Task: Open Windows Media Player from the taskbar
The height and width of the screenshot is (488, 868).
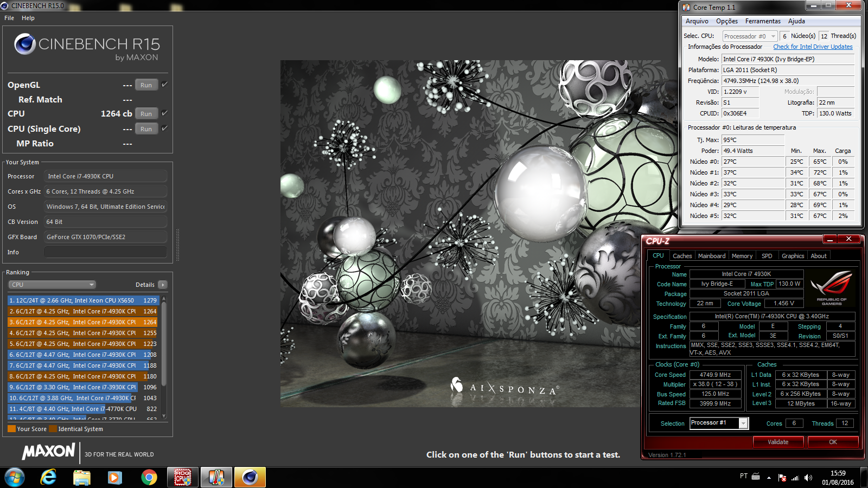Action: [x=114, y=477]
